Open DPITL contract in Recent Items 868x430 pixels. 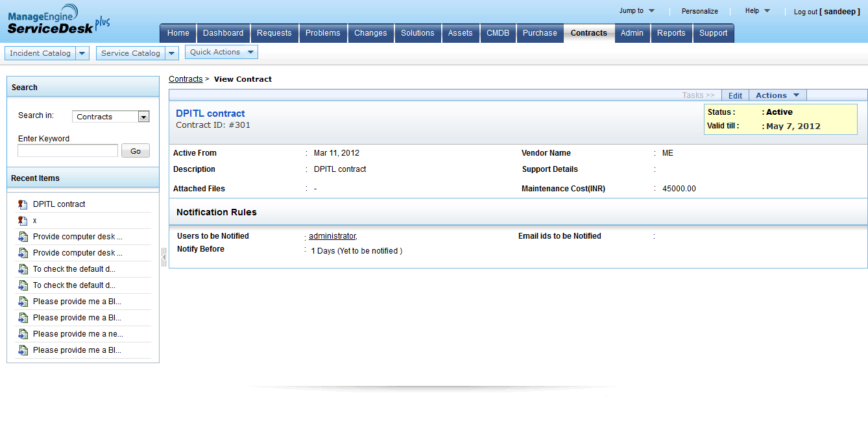[59, 204]
